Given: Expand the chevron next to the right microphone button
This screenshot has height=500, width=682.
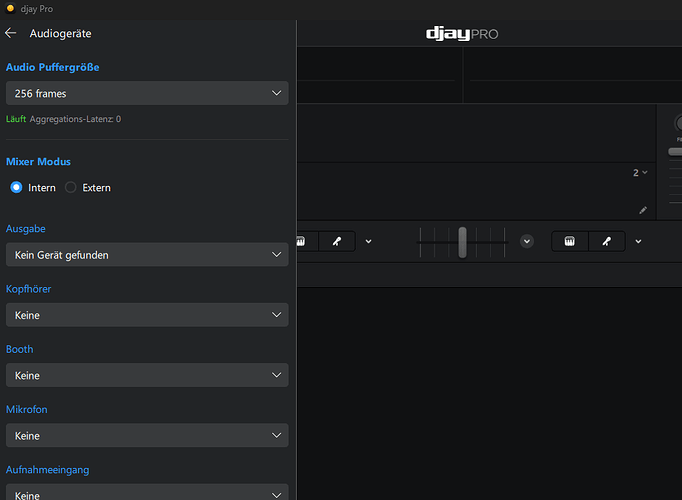Looking at the screenshot, I should pos(638,241).
